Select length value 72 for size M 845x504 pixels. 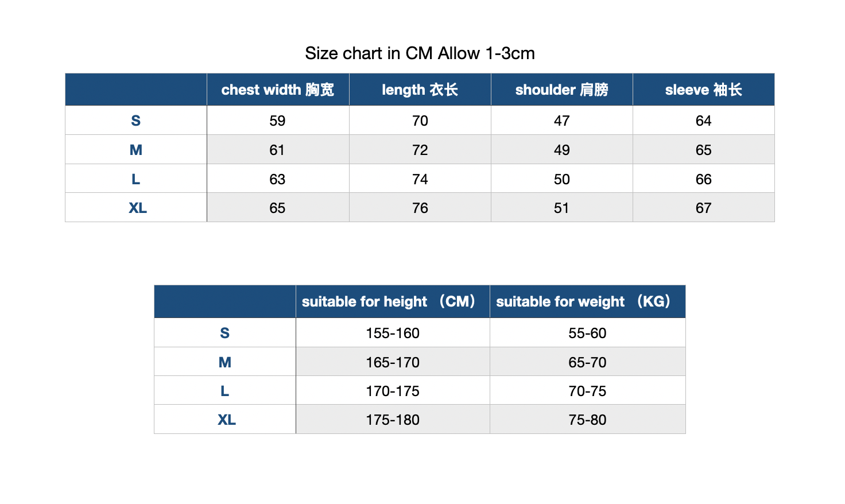420,150
